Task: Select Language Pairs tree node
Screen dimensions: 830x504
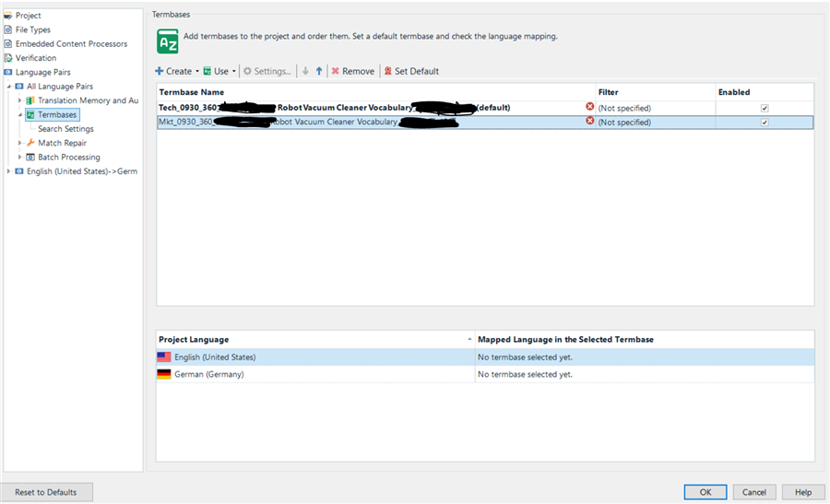Action: coord(42,72)
